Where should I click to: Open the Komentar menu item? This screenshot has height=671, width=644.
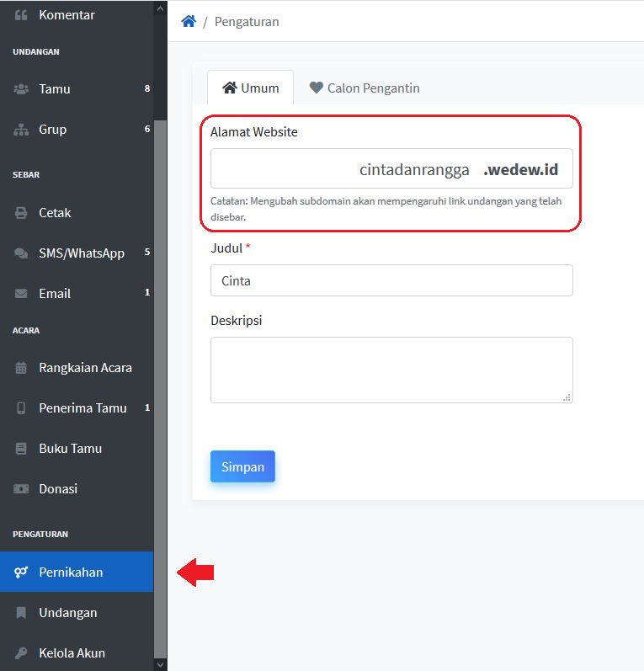click(77, 15)
